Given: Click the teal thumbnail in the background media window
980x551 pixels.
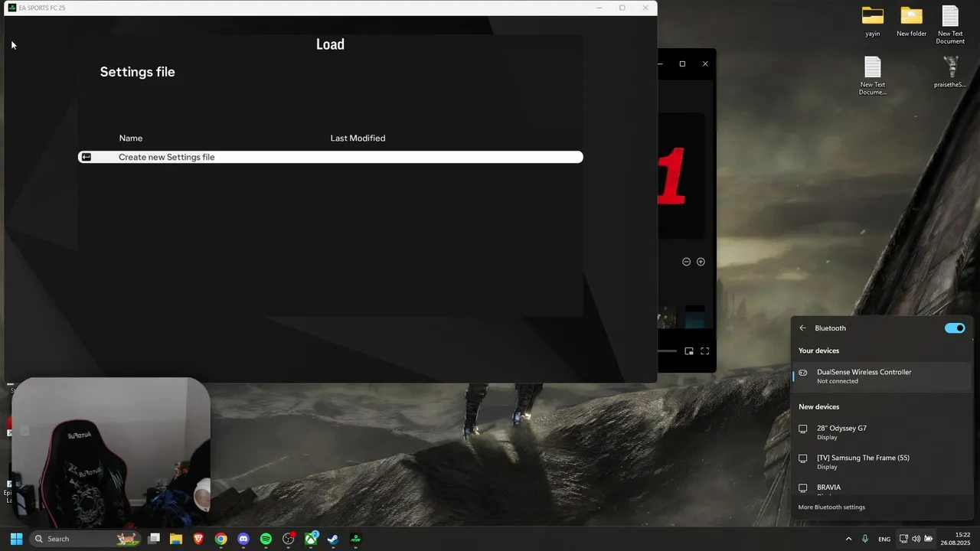Looking at the screenshot, I should click(694, 317).
